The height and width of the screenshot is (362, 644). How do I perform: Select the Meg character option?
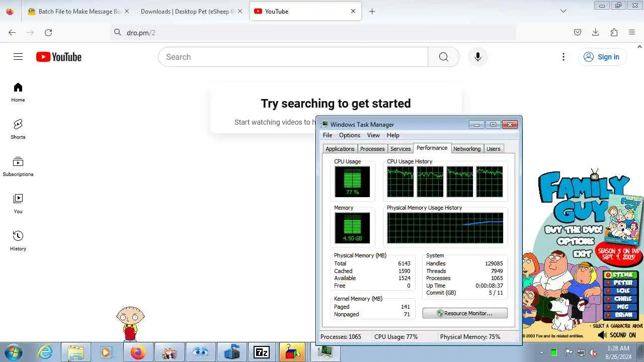pyautogui.click(x=621, y=307)
